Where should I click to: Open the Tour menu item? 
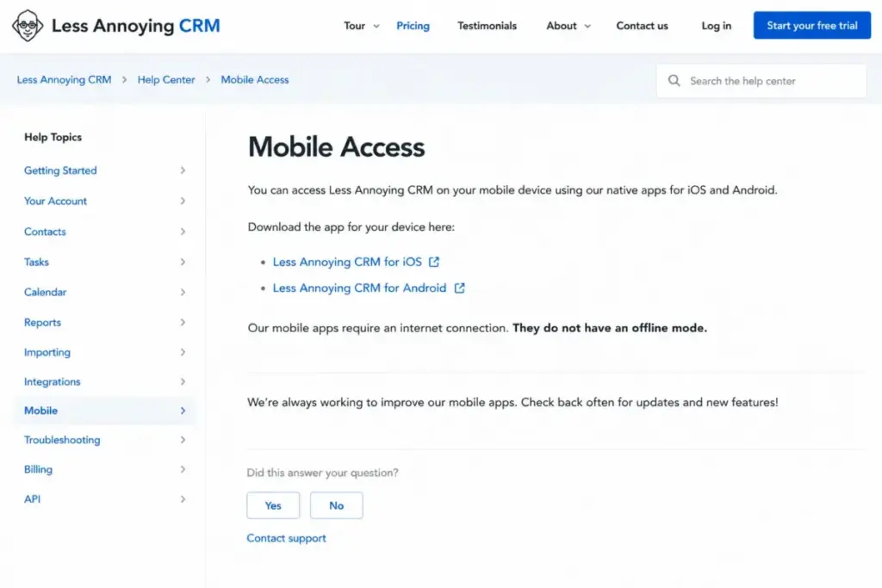click(x=354, y=26)
